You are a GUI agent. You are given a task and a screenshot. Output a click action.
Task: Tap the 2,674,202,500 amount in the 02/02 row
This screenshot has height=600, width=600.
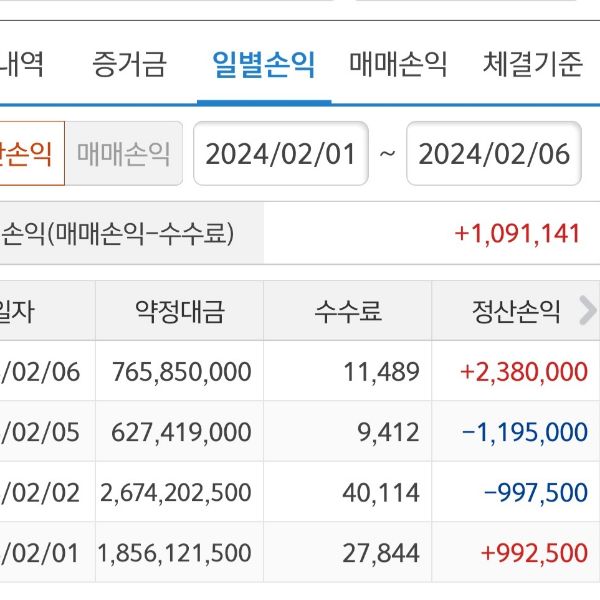pos(175,492)
